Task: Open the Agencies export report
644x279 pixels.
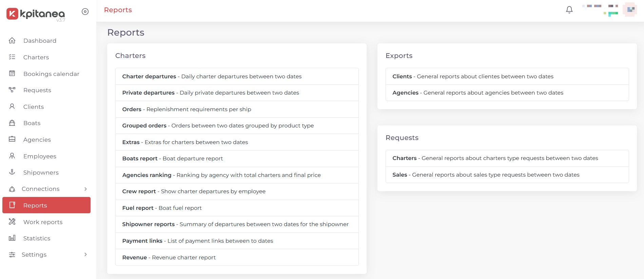Action: [507, 93]
